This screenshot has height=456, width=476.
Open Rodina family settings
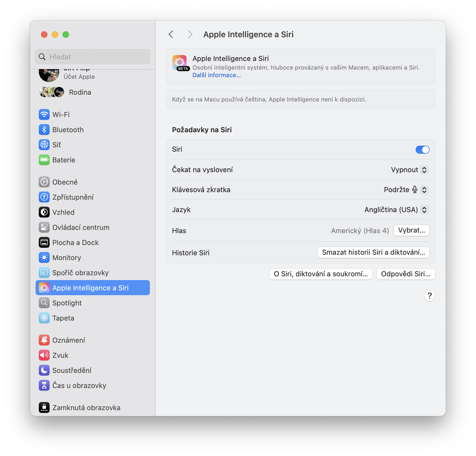93,92
